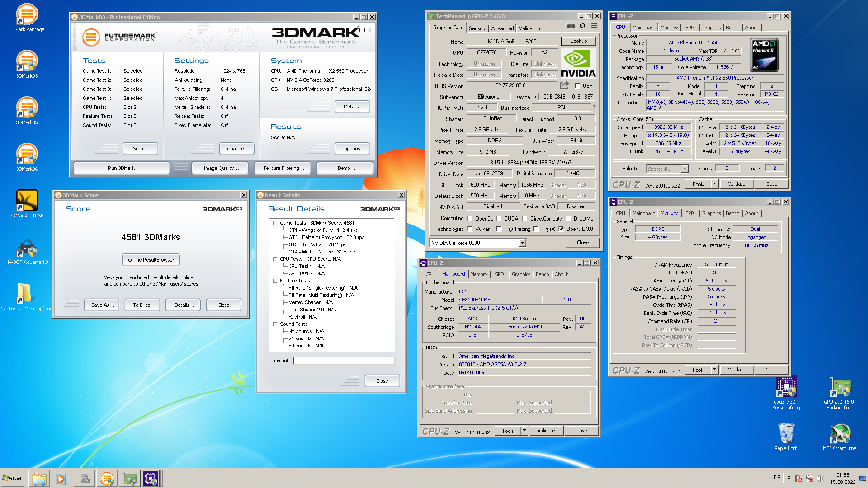Click the GPU-Z BIOS export share icon
This screenshot has width=868, height=488.
564,85
